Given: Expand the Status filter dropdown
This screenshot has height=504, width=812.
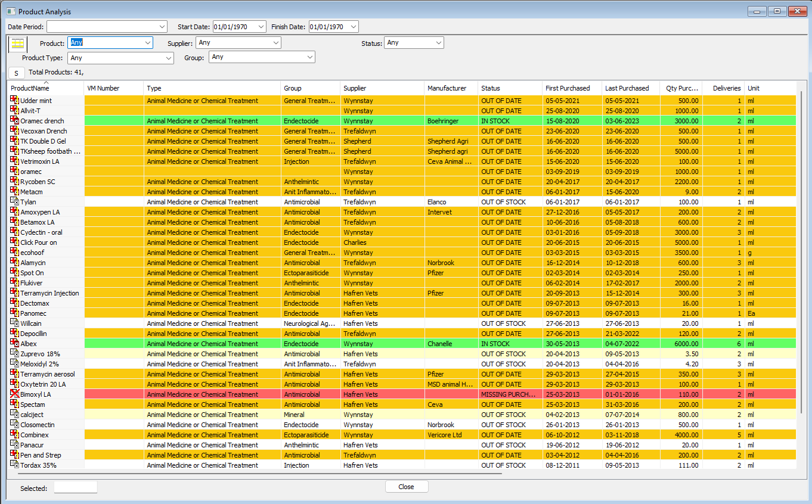Looking at the screenshot, I should click(x=439, y=43).
